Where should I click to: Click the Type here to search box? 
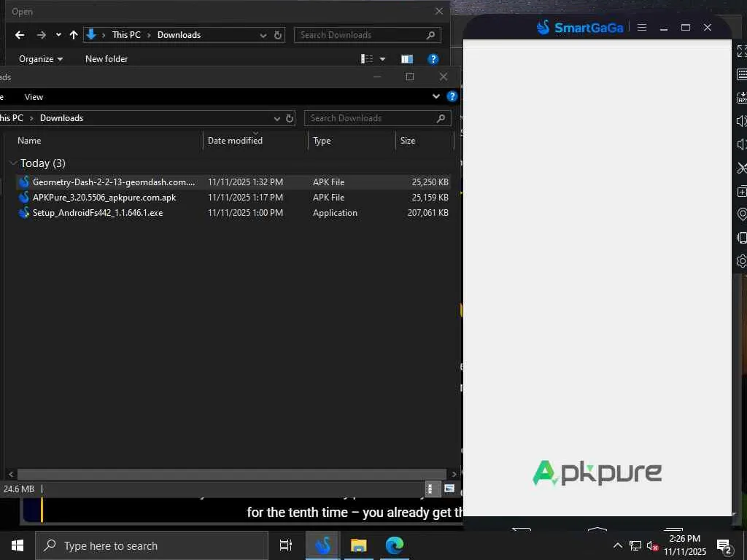[152, 545]
